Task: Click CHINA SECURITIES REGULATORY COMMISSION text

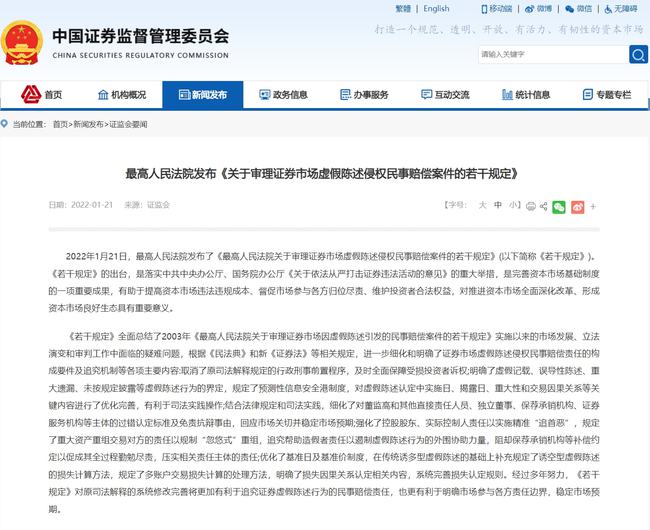Action: click(141, 56)
